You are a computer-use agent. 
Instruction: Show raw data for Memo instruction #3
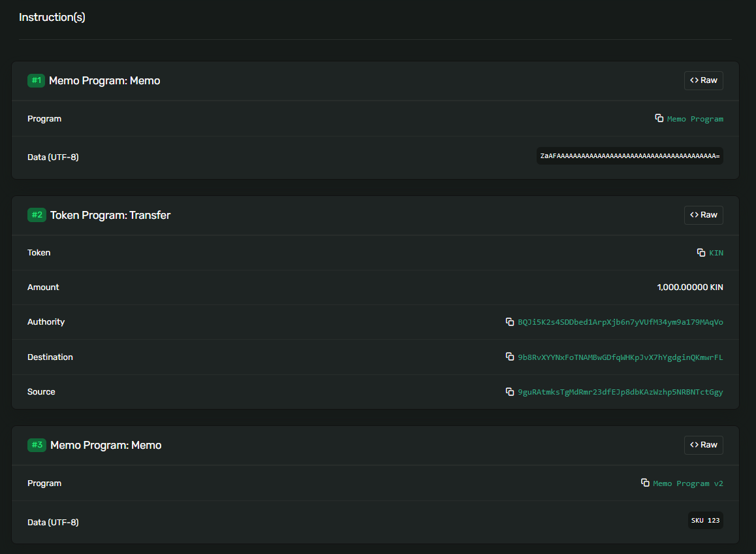tap(703, 445)
